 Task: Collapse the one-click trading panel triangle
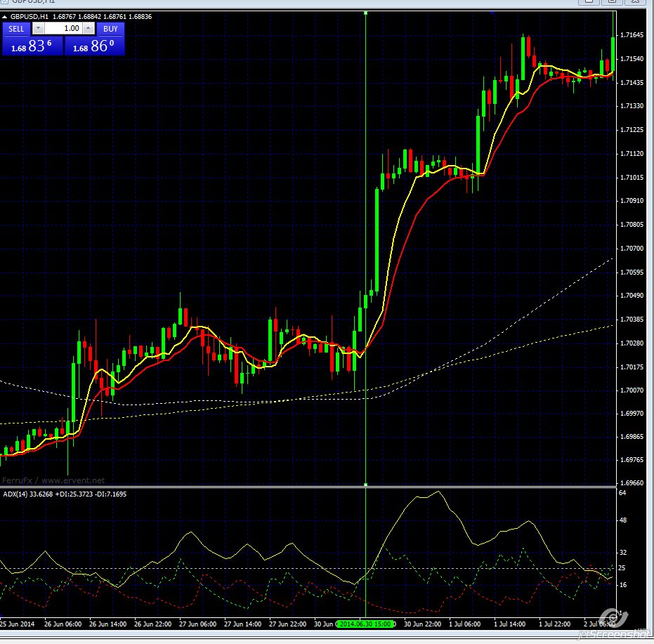click(5, 17)
